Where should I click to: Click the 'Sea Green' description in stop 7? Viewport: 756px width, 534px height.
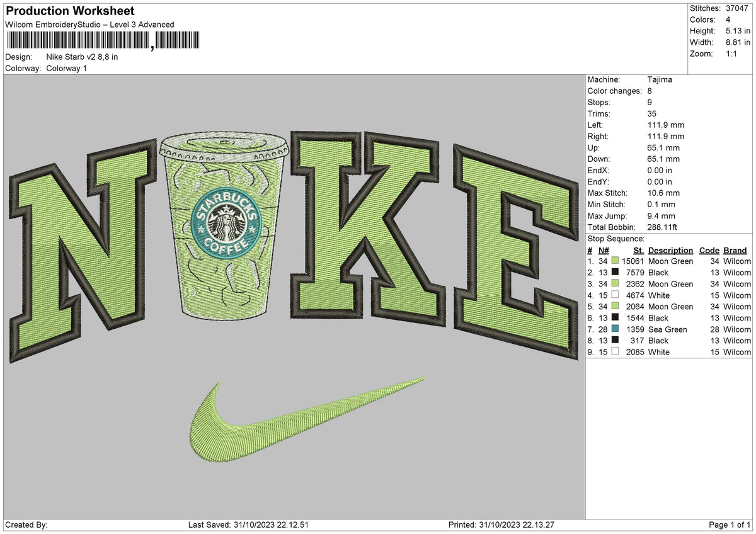pos(668,329)
